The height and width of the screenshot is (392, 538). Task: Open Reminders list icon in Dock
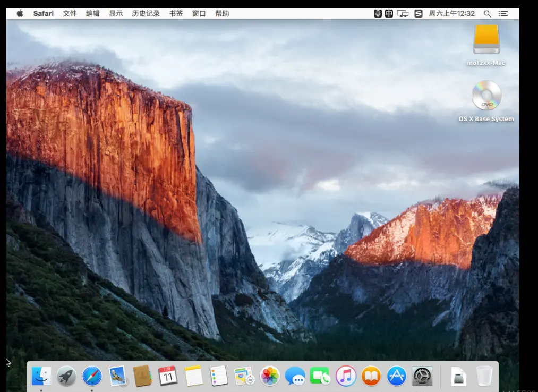(219, 376)
